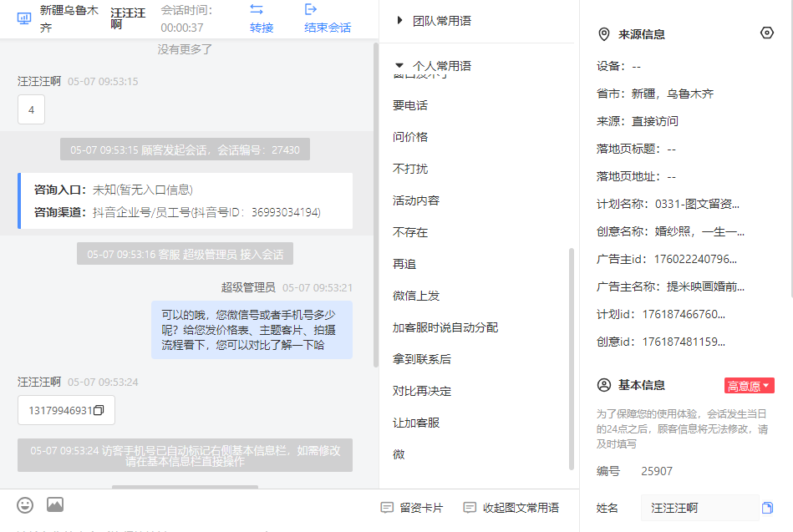Viewport: 793px width, 532px height.
Task: Click the 编号 value 25907
Action: coord(657,471)
